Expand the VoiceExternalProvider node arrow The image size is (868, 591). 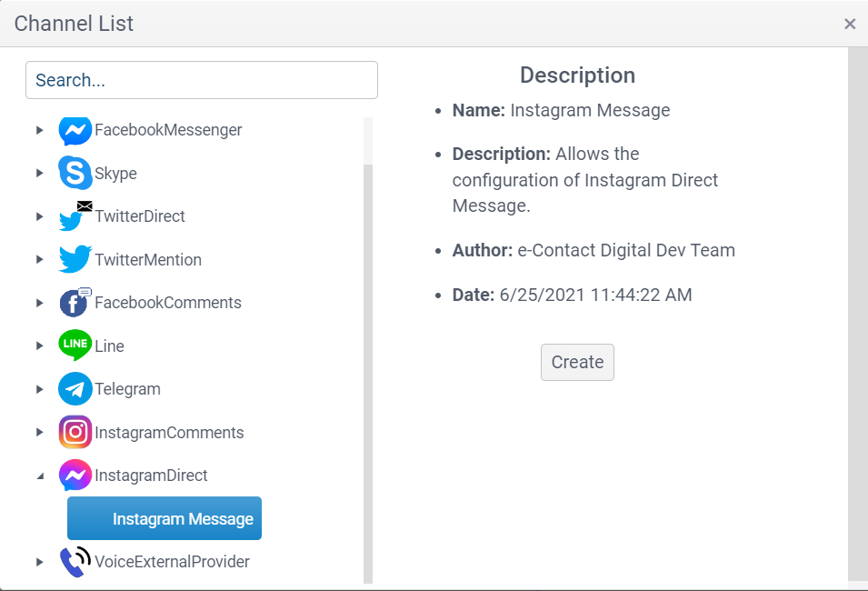(39, 562)
